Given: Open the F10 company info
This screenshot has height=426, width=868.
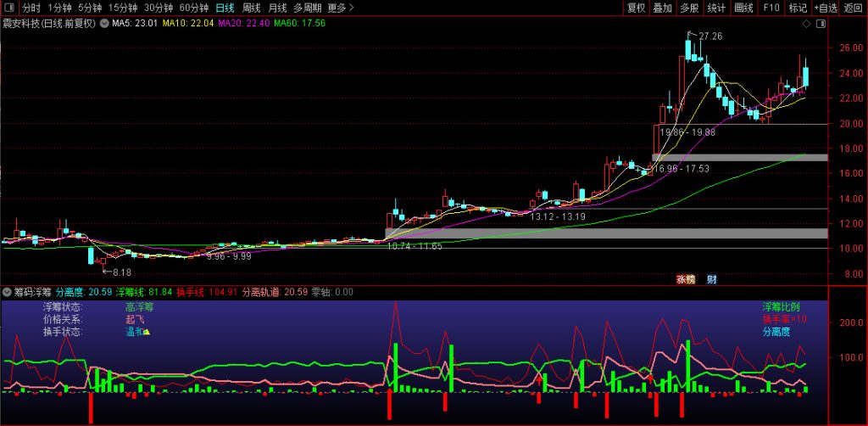Looking at the screenshot, I should 771,8.
